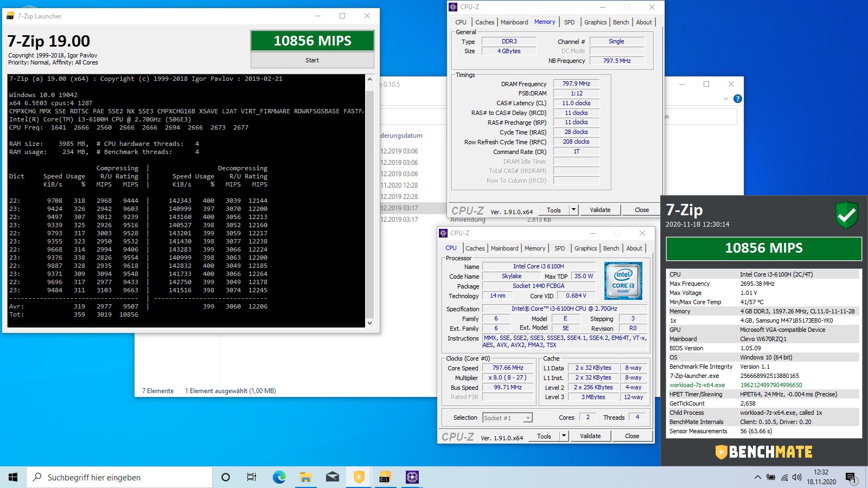Click the Intel Core i3 logo in CPU-Z

[x=623, y=281]
